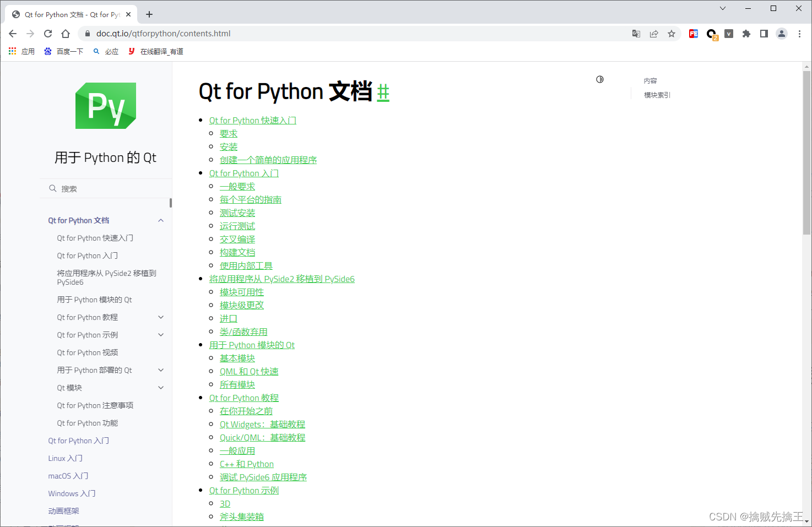Click the page vertical scrollbar thumb

click(x=806, y=153)
